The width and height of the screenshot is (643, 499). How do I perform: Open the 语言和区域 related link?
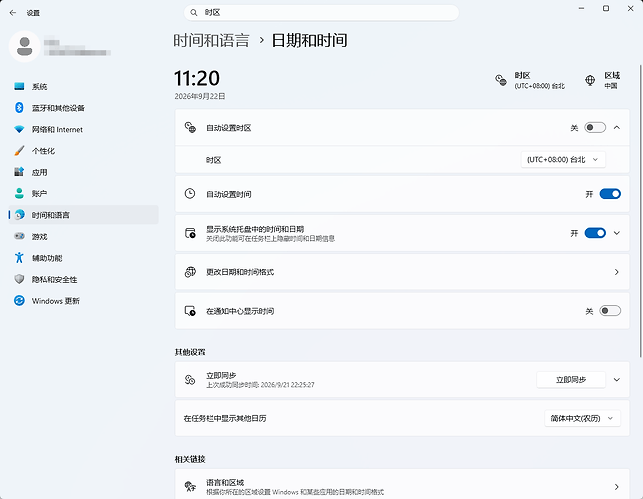402,484
